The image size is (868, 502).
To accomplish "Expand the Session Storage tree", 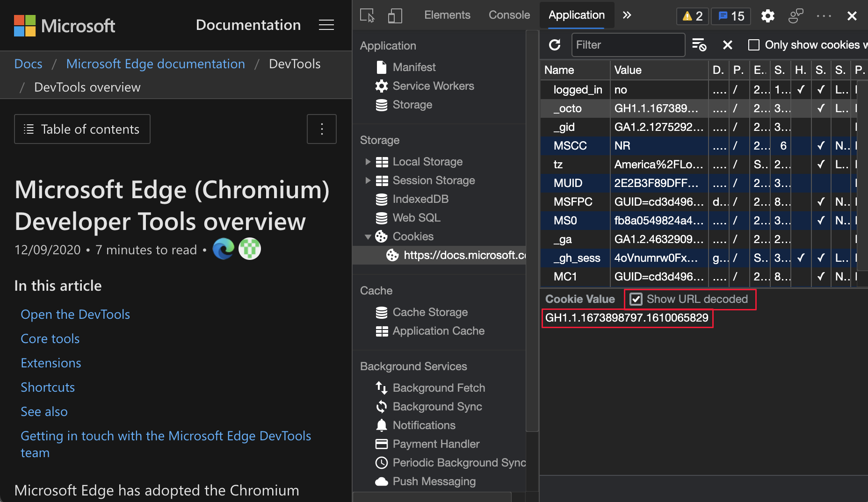I will 368,180.
